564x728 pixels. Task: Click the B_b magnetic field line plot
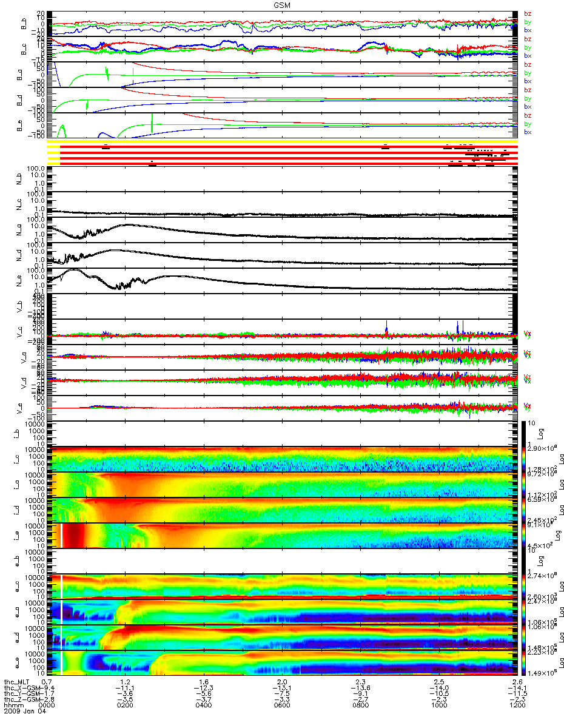click(282, 24)
